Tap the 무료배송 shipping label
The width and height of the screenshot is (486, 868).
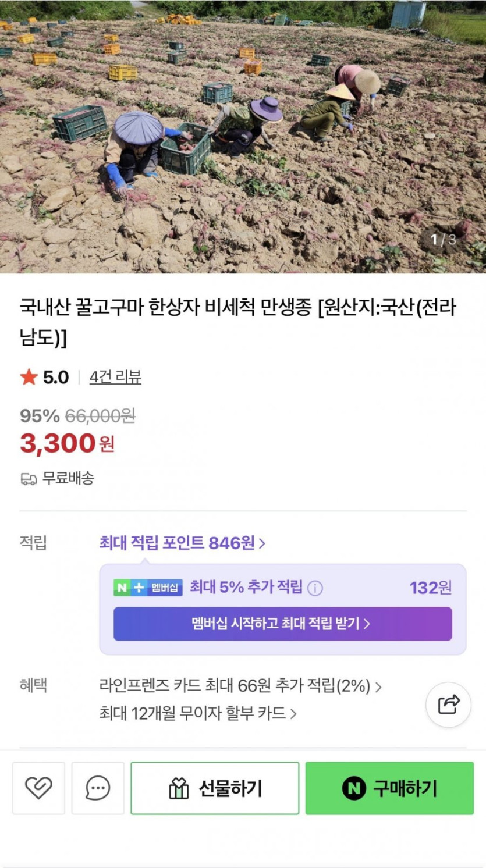tap(68, 478)
